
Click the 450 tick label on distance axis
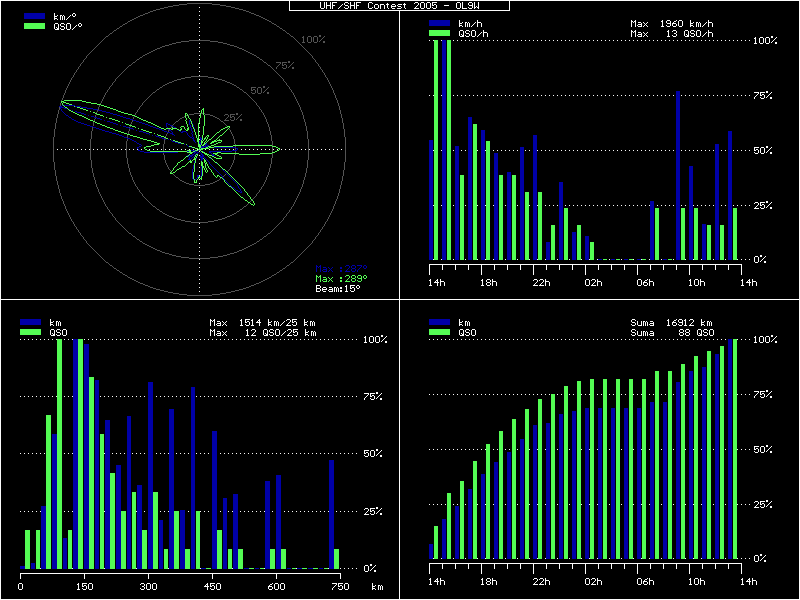tap(213, 587)
